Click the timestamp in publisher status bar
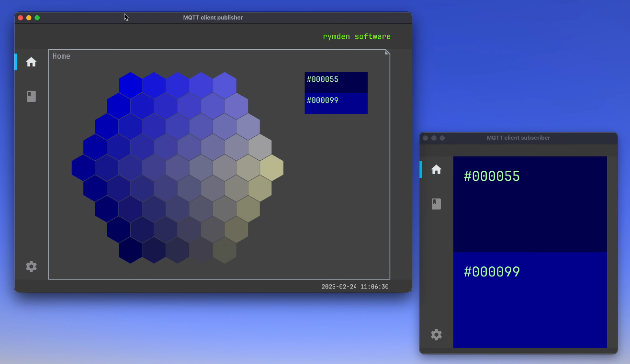Image resolution: width=630 pixels, height=364 pixels. tap(355, 287)
